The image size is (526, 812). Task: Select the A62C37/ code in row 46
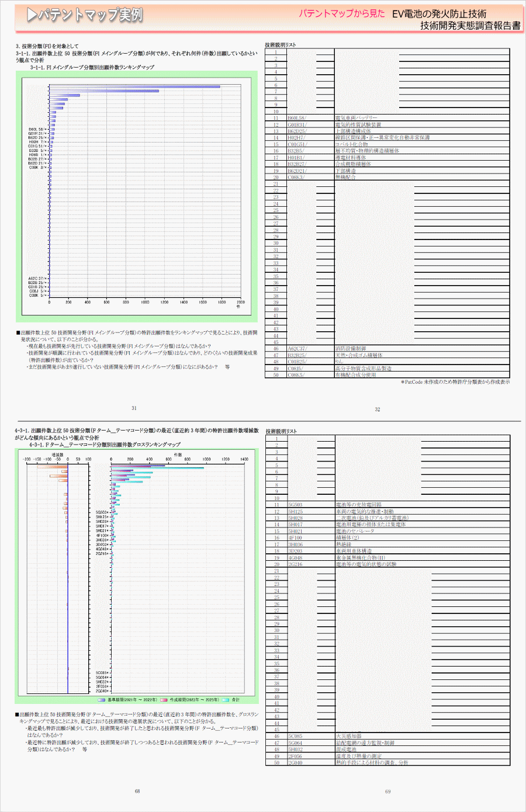(x=297, y=349)
